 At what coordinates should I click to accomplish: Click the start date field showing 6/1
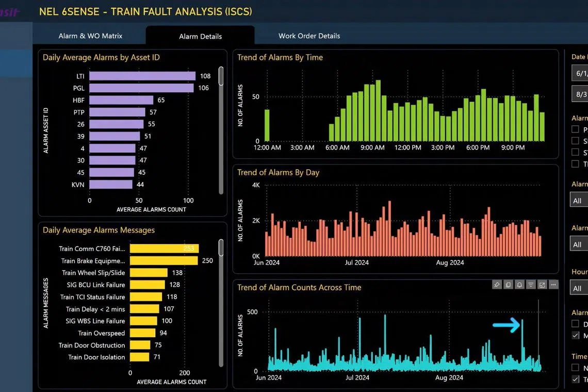580,73
